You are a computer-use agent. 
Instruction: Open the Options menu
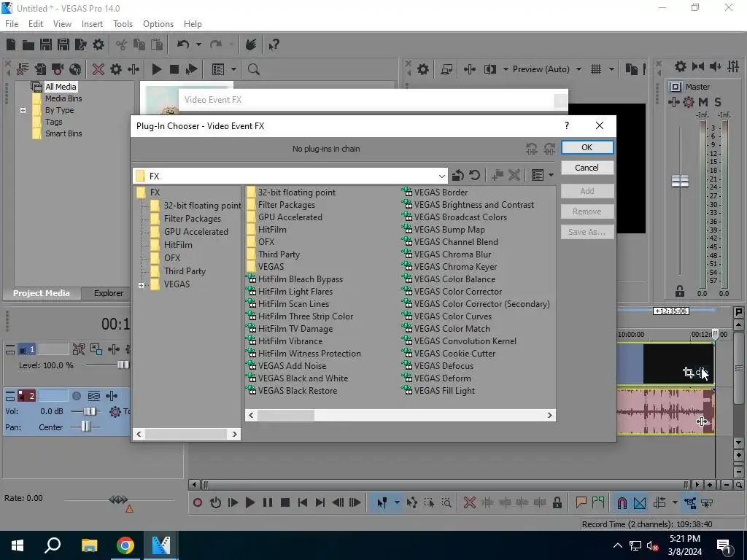click(x=158, y=24)
